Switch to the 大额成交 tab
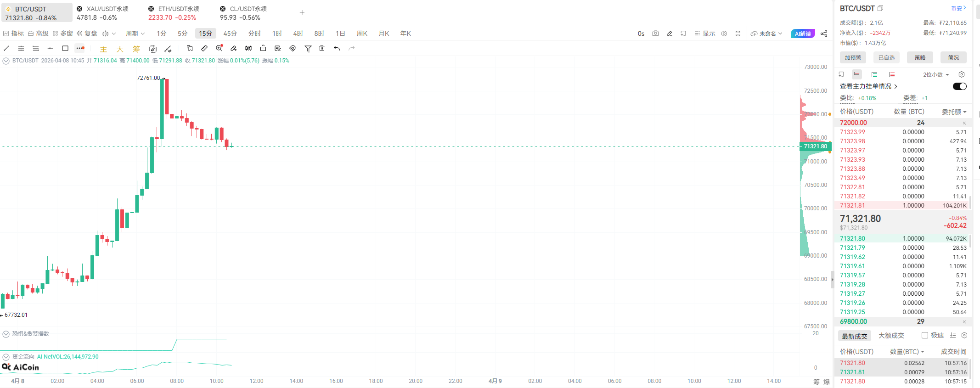 point(891,336)
